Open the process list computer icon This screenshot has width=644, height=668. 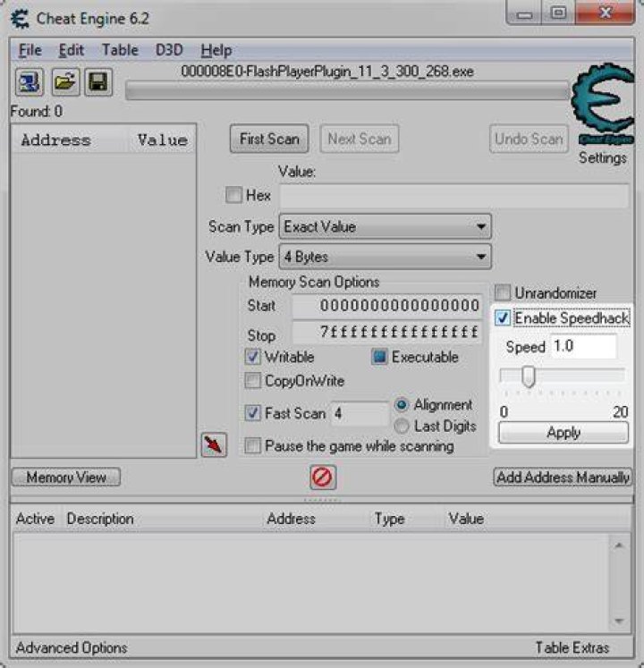point(30,81)
